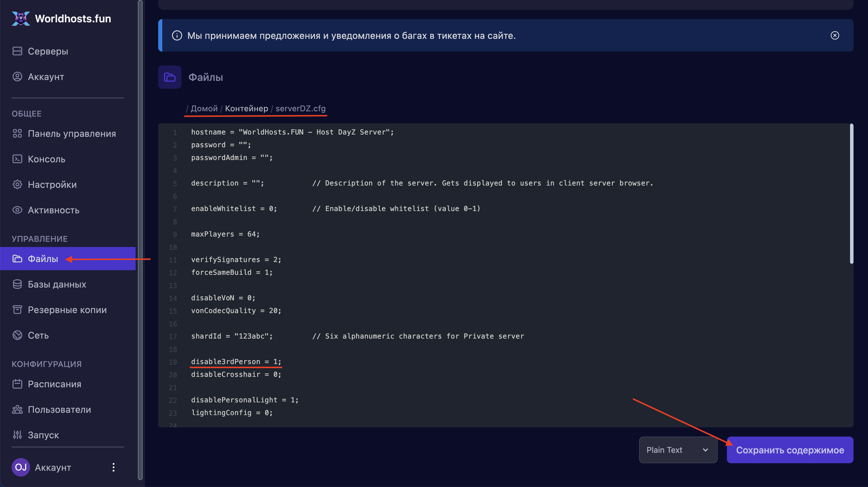Screen dimensions: 868x487
Task: Click the Сеть network globe icon
Action: tap(17, 335)
